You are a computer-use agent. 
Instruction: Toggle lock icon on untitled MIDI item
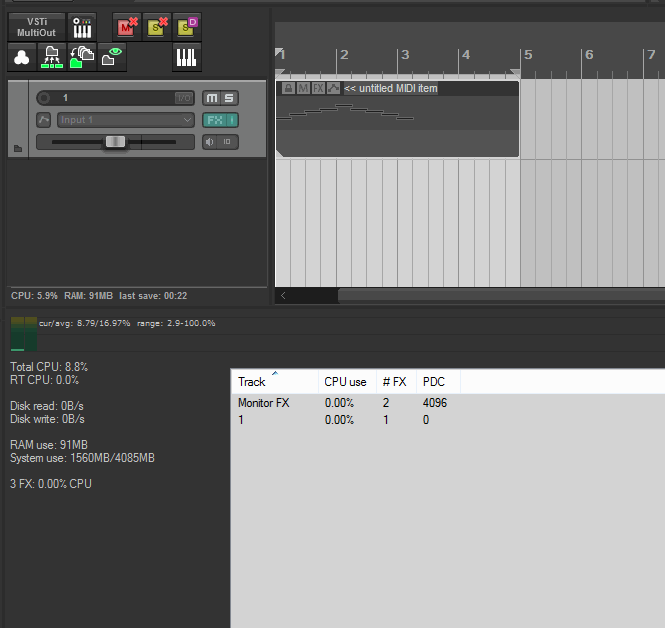point(288,88)
